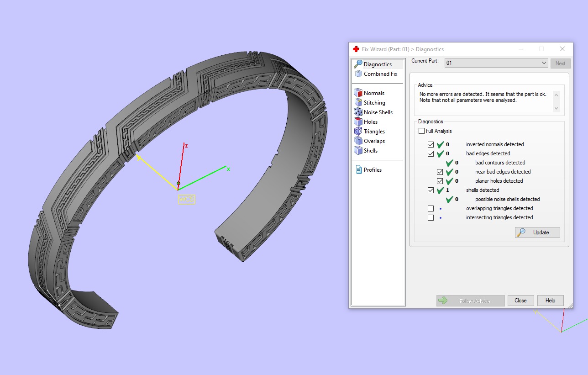The width and height of the screenshot is (588, 375).
Task: Go to Combined Fix page
Action: tap(380, 74)
